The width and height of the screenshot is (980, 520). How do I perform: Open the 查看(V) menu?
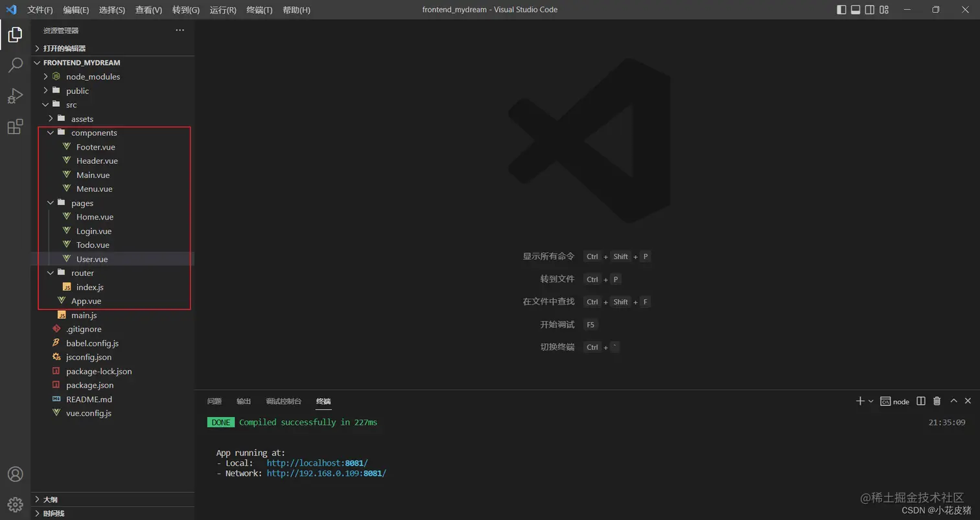(x=148, y=10)
